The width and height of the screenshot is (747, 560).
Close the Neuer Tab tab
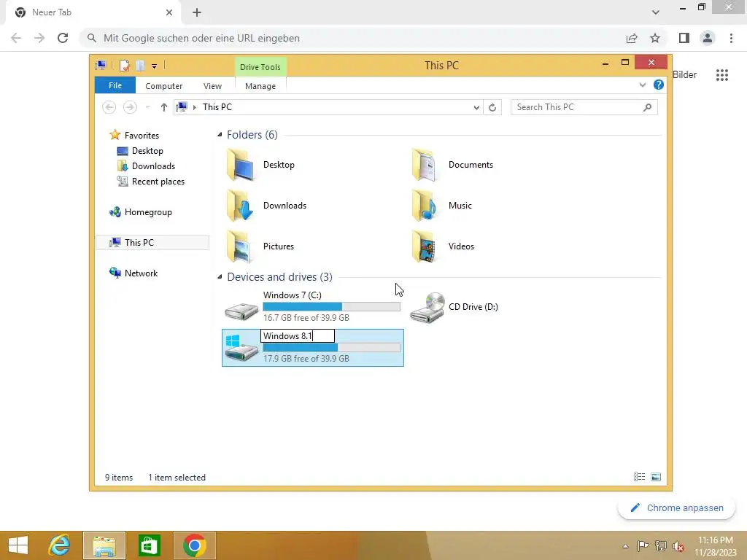click(x=169, y=13)
